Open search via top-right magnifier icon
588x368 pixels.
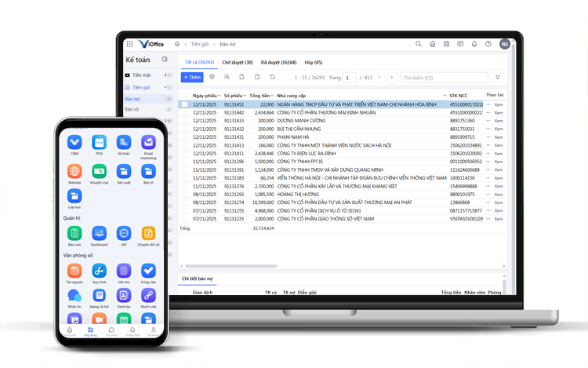pos(418,44)
